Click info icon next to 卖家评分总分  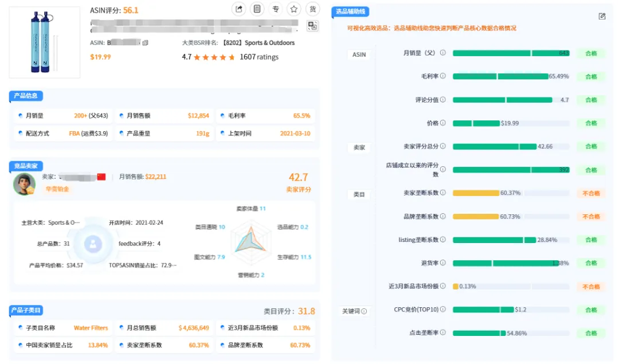coord(443,146)
